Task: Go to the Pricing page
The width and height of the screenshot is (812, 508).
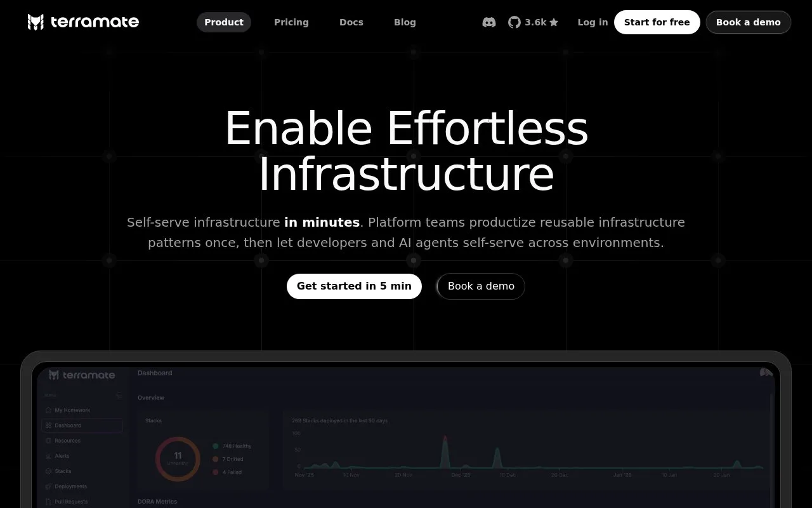Action: pyautogui.click(x=291, y=22)
